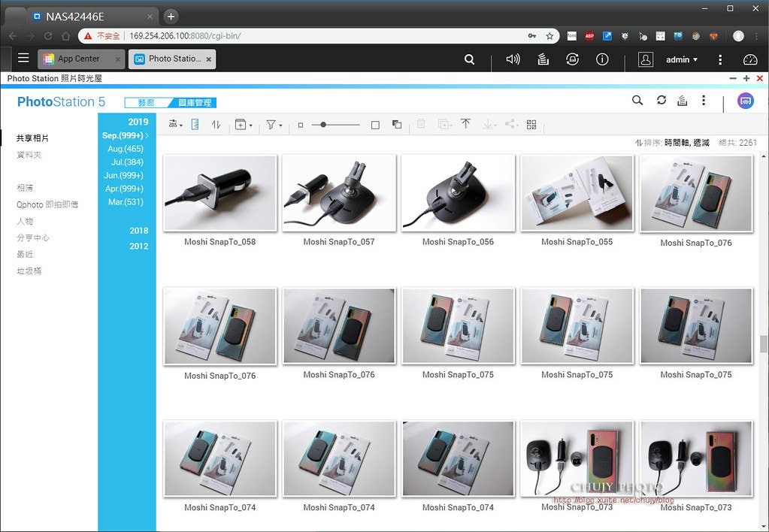Viewport: 769px width, 532px height.
Task: Open the Chrome profile avatar
Action: pos(739,36)
